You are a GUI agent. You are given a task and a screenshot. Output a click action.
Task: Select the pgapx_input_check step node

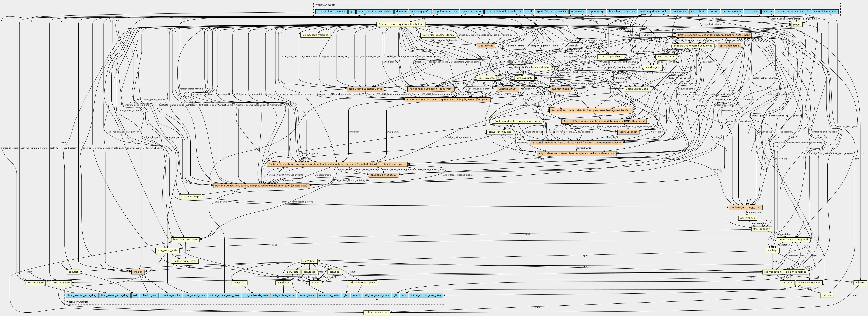pyautogui.click(x=611, y=57)
